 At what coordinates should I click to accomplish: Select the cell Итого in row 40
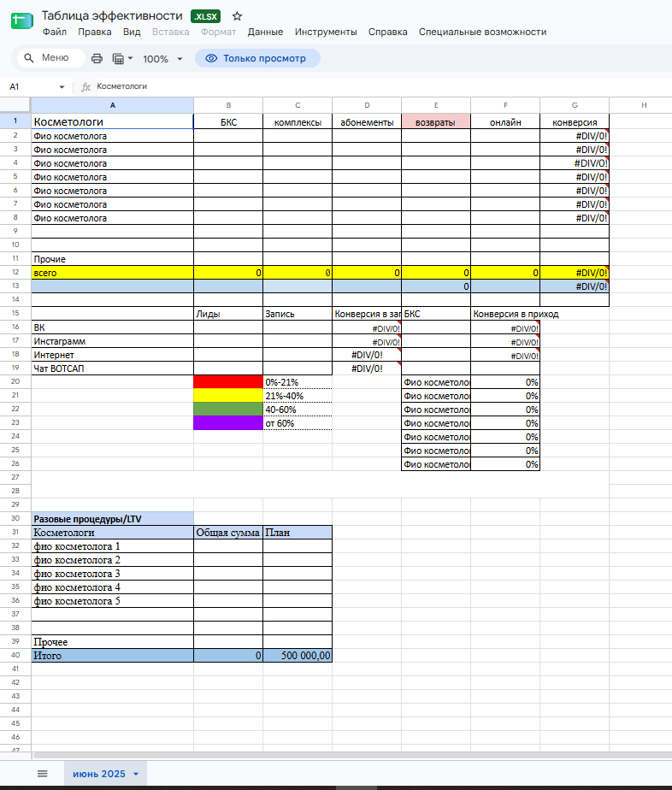pos(112,656)
